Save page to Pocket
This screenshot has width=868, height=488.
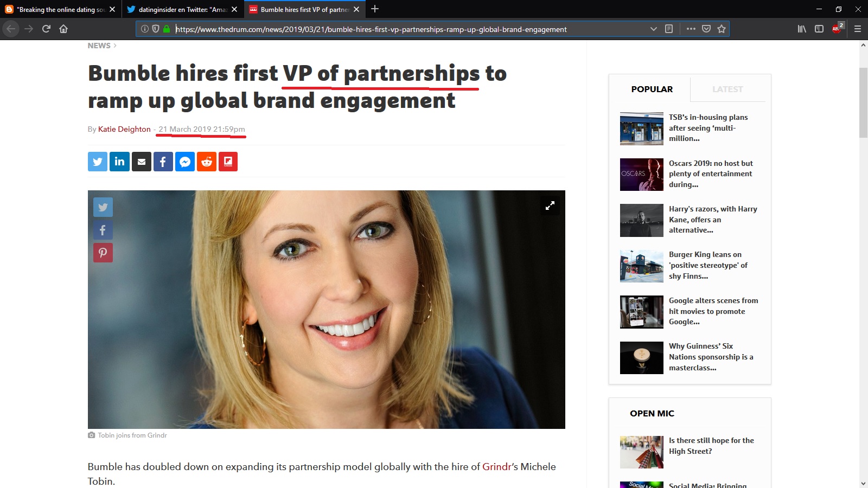click(706, 29)
